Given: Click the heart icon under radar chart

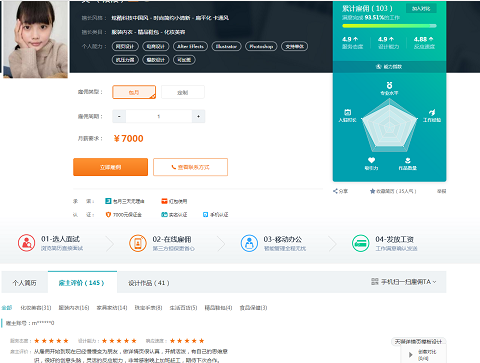Looking at the screenshot, I should tap(371, 160).
